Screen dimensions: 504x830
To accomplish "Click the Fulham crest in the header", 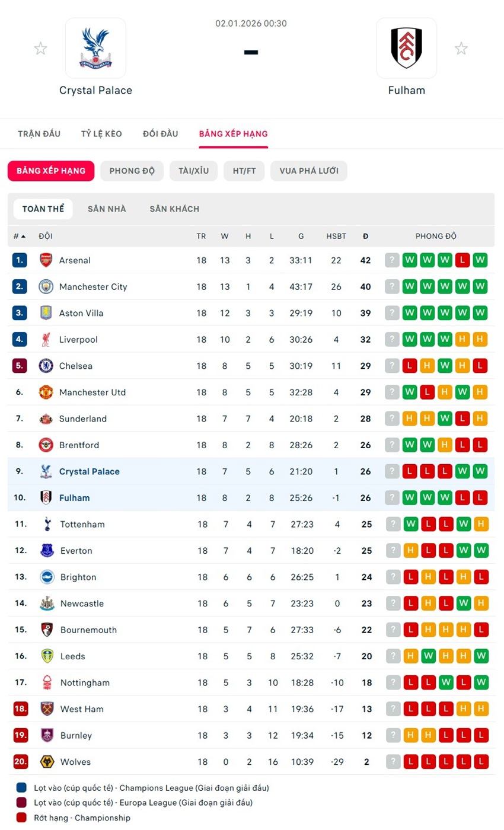I will point(406,48).
